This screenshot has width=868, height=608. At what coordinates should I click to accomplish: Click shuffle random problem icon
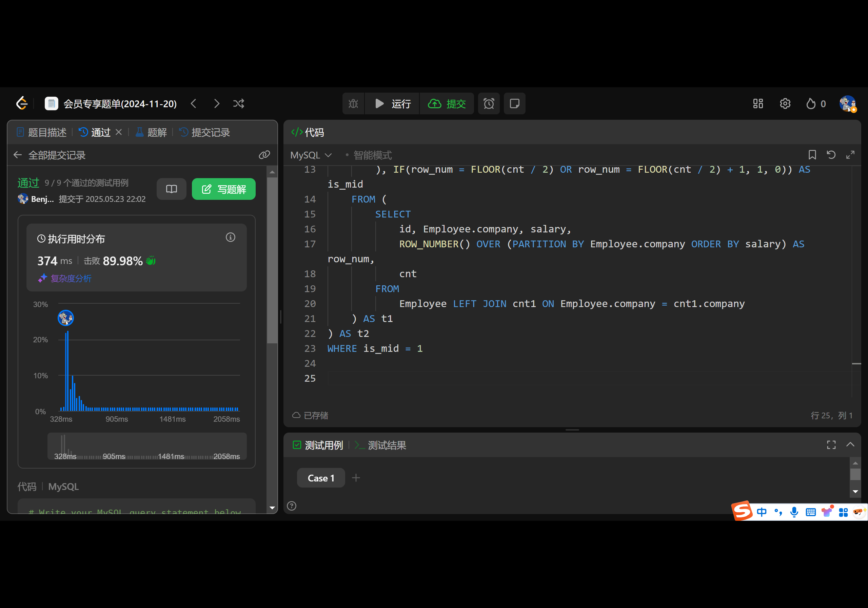click(x=239, y=104)
